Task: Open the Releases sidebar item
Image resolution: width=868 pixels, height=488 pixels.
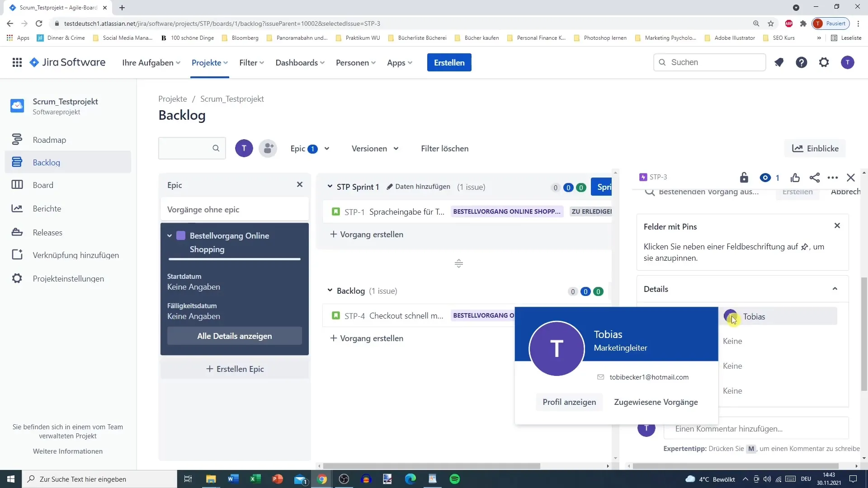Action: pyautogui.click(x=68, y=232)
